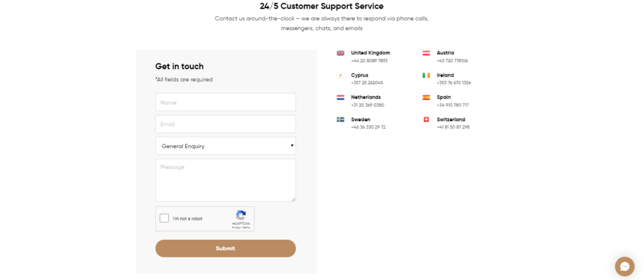The height and width of the screenshot is (280, 644).
Task: Click the UK phone number +44 20 8089 7893
Action: 369,61
